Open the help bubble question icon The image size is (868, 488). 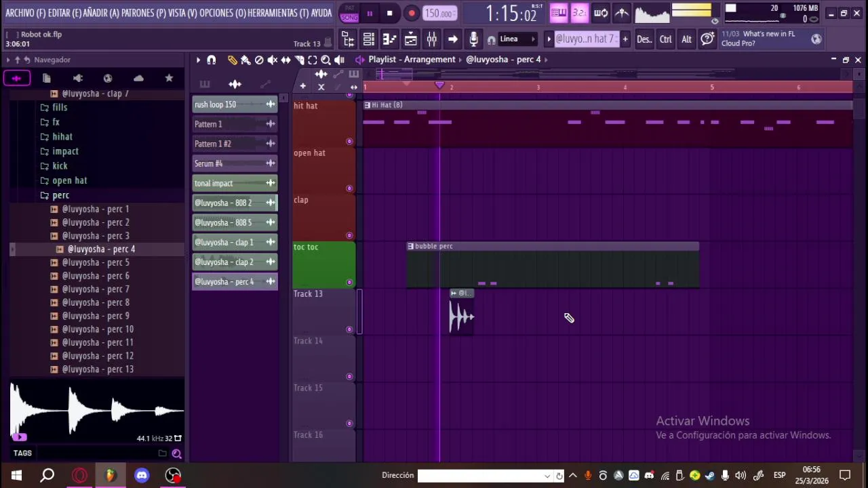707,39
